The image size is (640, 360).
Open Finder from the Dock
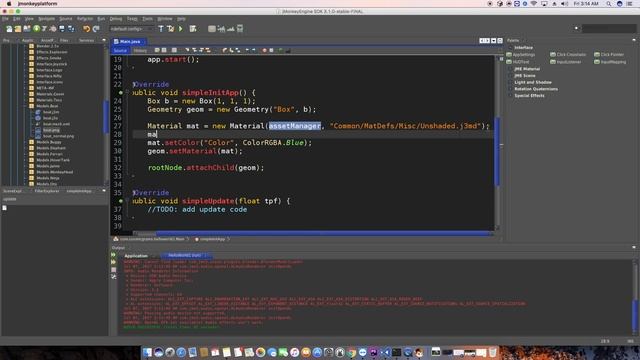click(x=147, y=352)
